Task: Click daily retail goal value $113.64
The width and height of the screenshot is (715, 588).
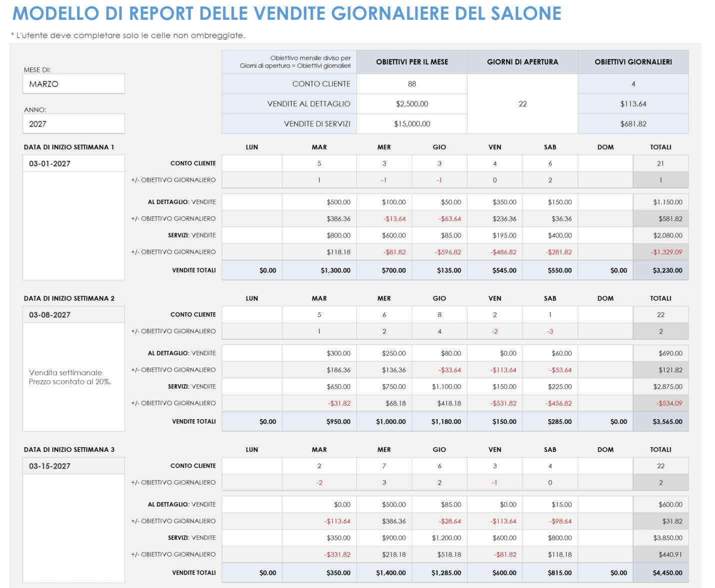Action: click(633, 104)
